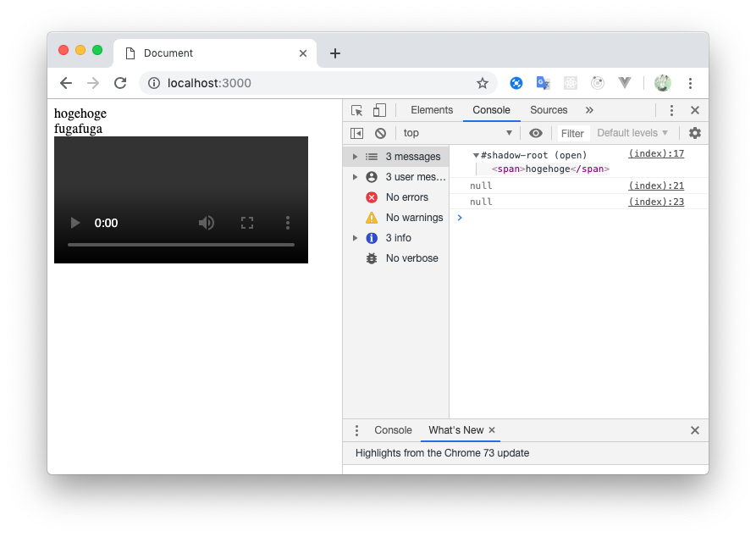Image resolution: width=756 pixels, height=537 pixels.
Task: Click the bookmark star icon
Action: coord(483,83)
